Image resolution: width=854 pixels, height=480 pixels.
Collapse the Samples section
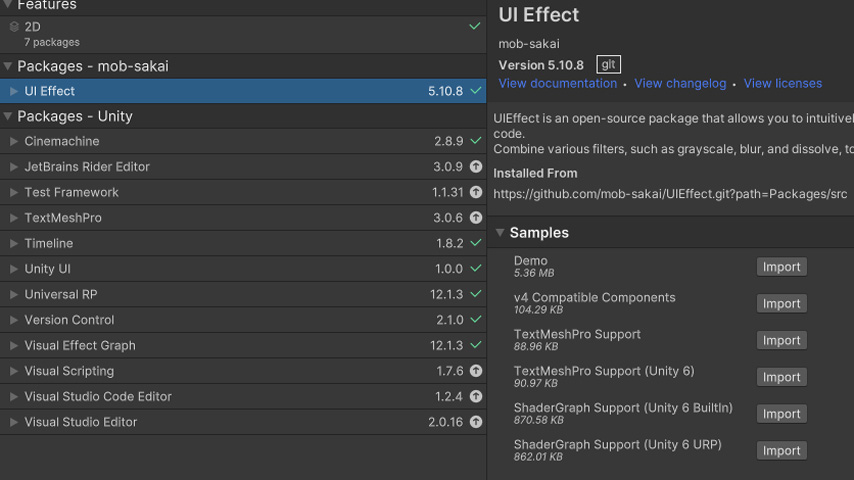[500, 233]
